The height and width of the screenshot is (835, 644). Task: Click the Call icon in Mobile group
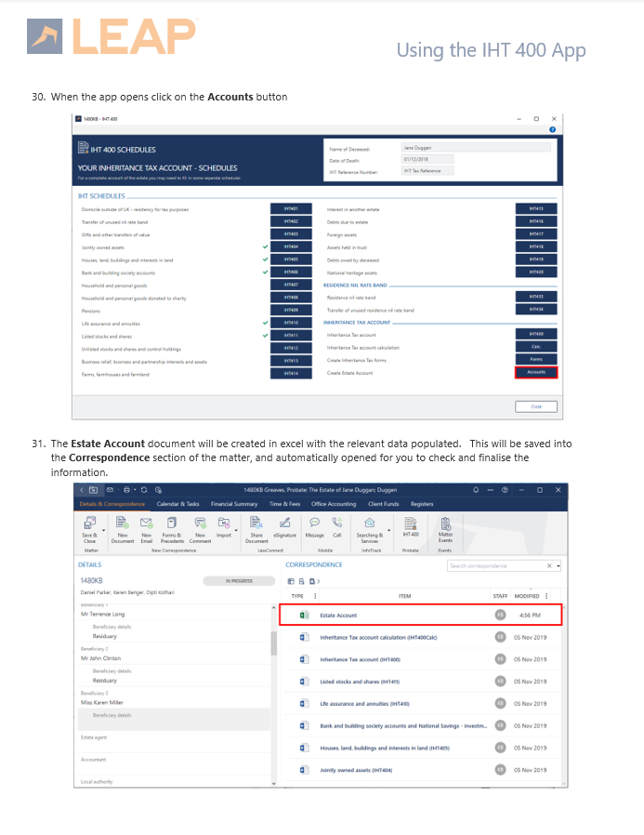pyautogui.click(x=336, y=526)
